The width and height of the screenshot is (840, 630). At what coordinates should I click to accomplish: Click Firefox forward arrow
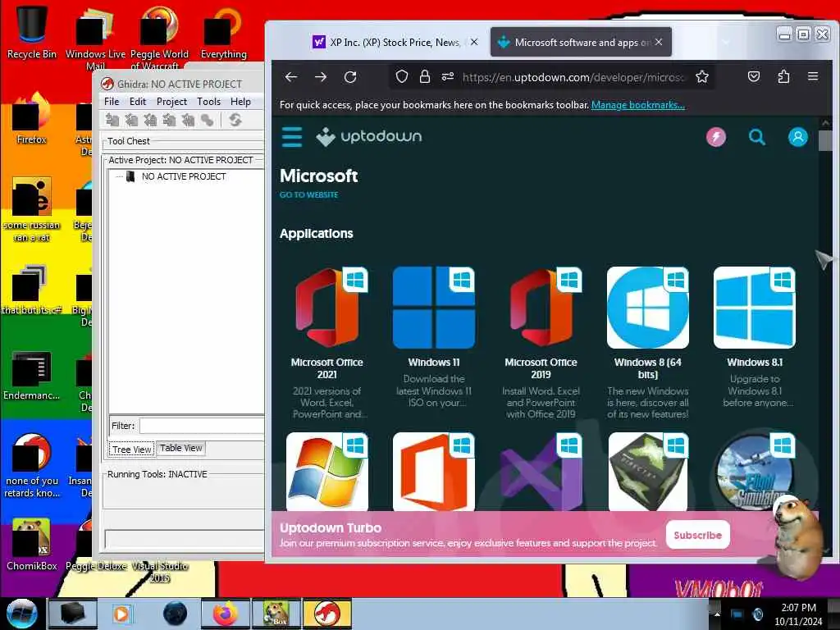click(x=321, y=77)
